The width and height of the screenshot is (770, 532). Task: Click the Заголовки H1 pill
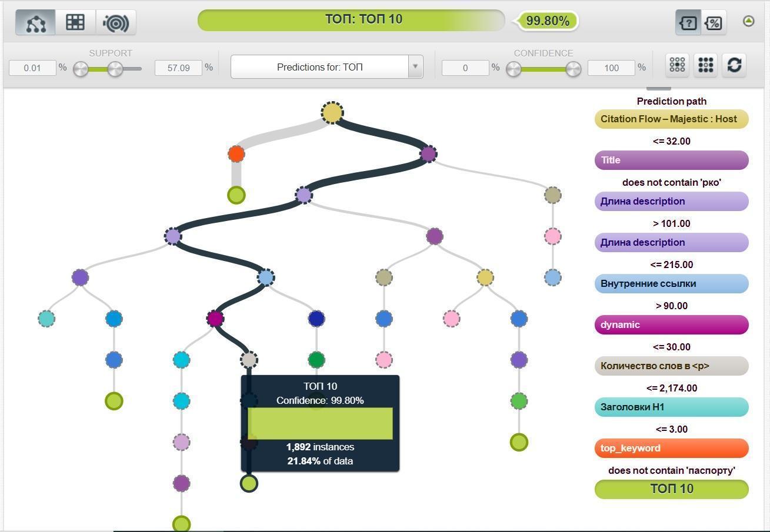[x=671, y=407]
